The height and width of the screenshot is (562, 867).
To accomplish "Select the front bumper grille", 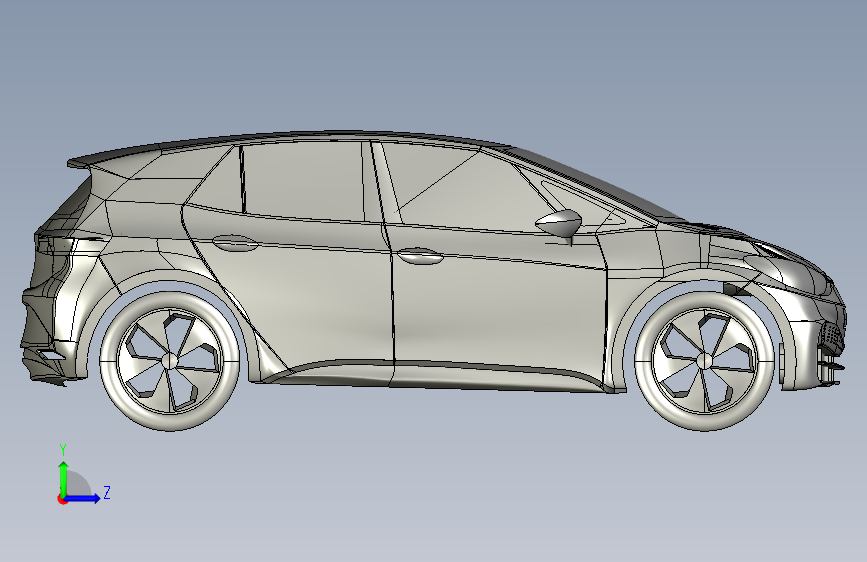I will pyautogui.click(x=832, y=337).
